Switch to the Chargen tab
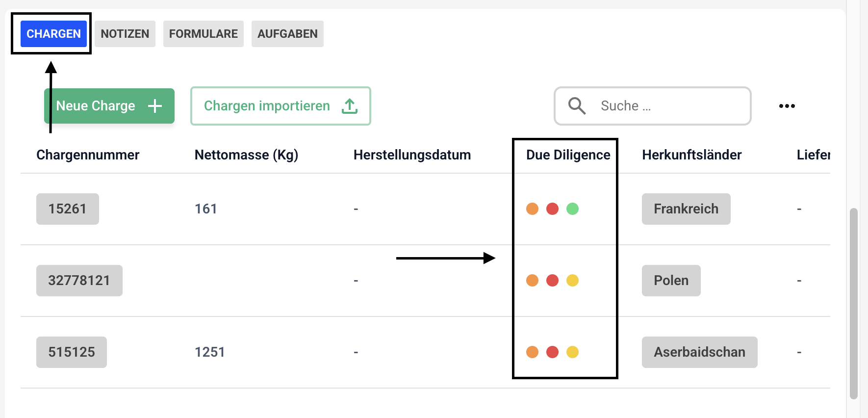Viewport: 868px width, 418px height. point(53,34)
